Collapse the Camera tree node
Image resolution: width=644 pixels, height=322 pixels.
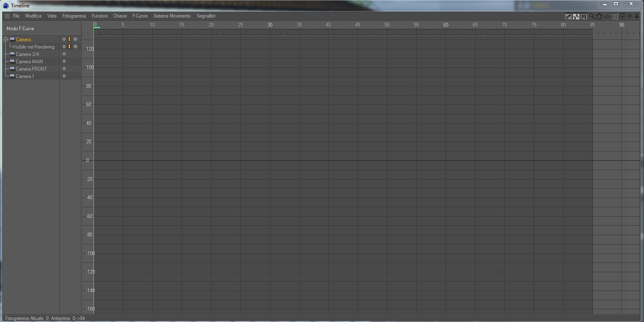tap(6, 39)
